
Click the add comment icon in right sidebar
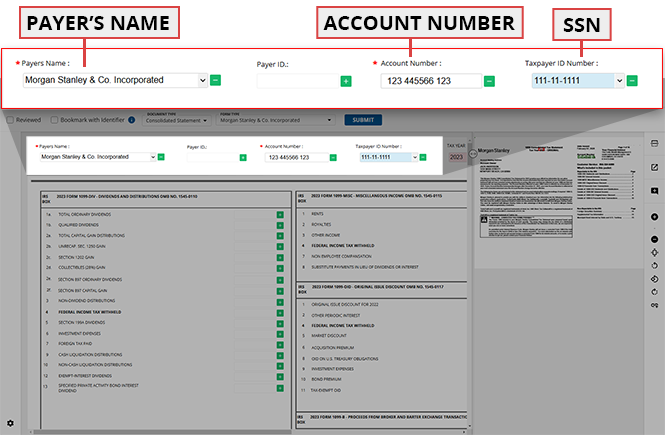pyautogui.click(x=654, y=191)
